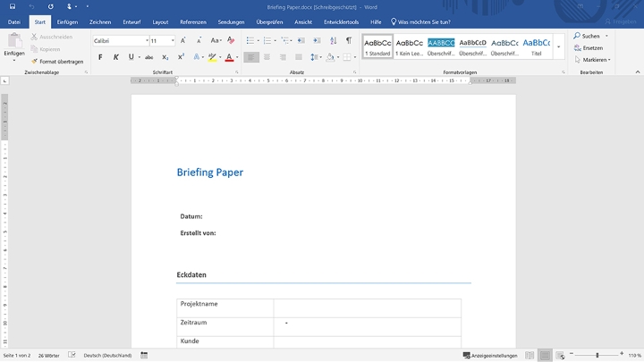The width and height of the screenshot is (644, 362).
Task: Open the font name Calibri dropdown
Action: 147,40
